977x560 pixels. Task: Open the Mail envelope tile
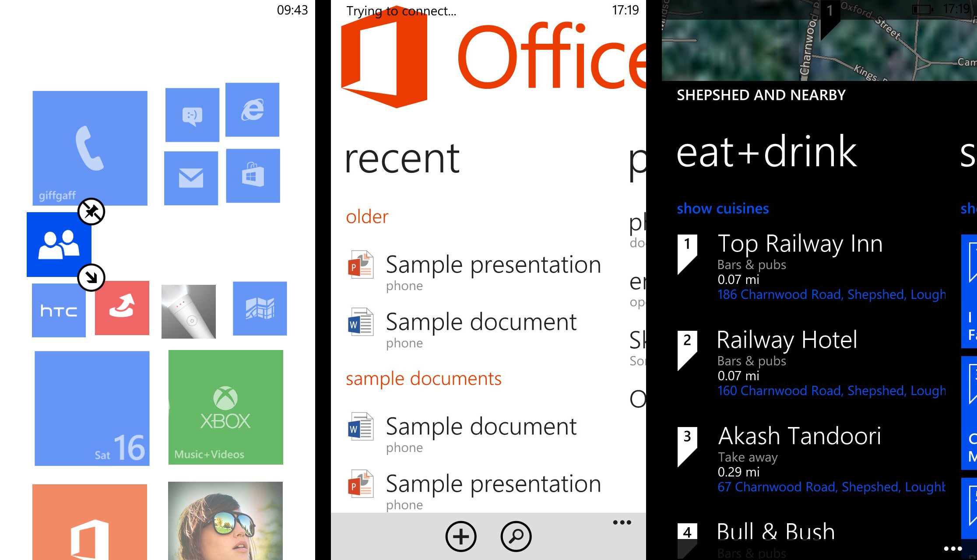click(x=191, y=178)
